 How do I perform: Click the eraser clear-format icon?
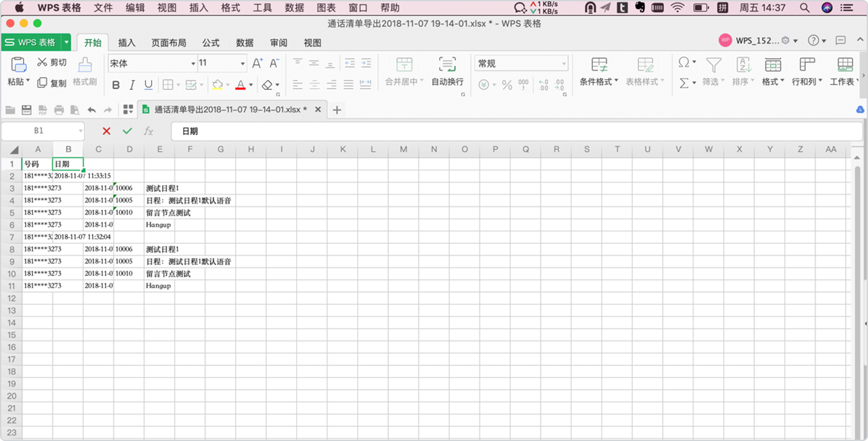(268, 85)
